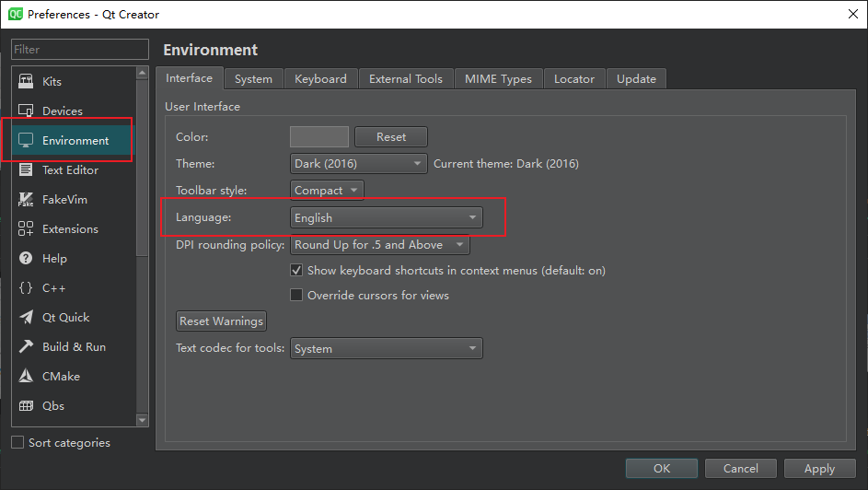Click the Kits category icon

pyautogui.click(x=26, y=81)
